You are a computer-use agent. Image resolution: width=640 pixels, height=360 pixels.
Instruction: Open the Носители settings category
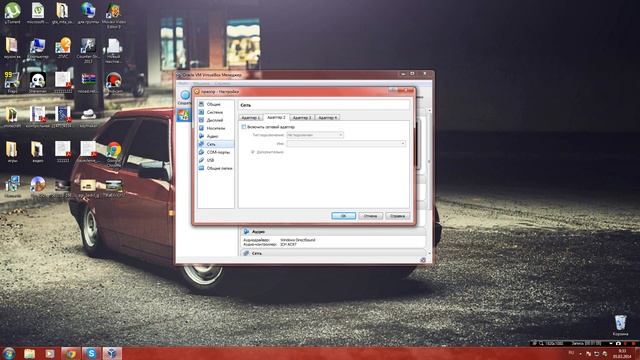tap(216, 128)
